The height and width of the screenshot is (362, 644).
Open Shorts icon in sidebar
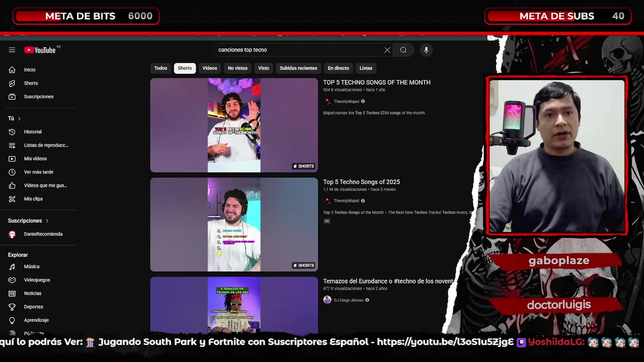(x=12, y=83)
